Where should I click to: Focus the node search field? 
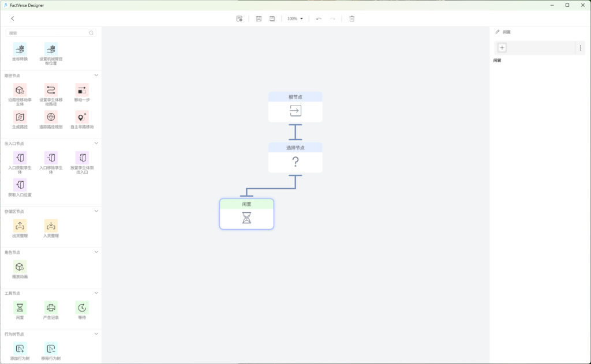point(51,33)
